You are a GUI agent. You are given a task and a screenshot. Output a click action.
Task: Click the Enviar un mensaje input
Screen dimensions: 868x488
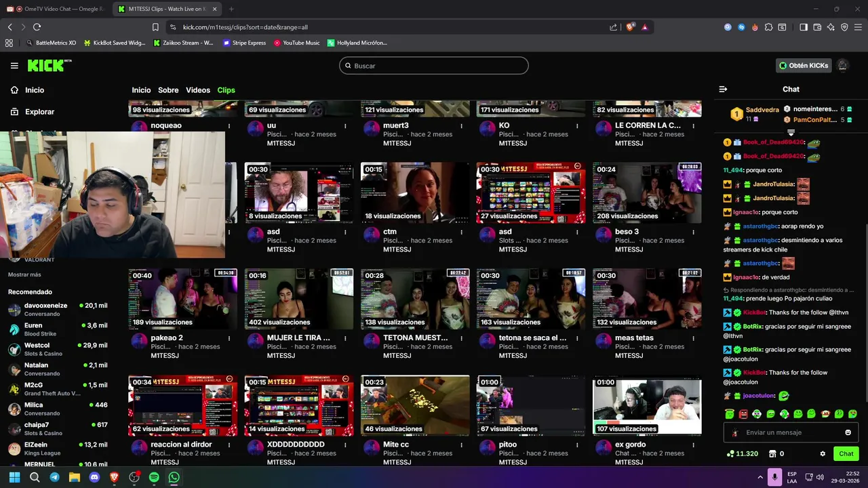[x=790, y=432]
